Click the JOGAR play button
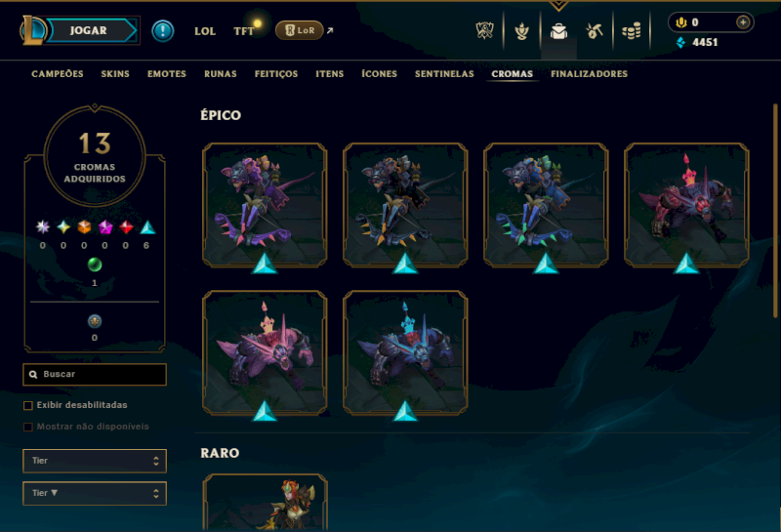Screen dimensions: 781x532 pyautogui.click(x=89, y=30)
